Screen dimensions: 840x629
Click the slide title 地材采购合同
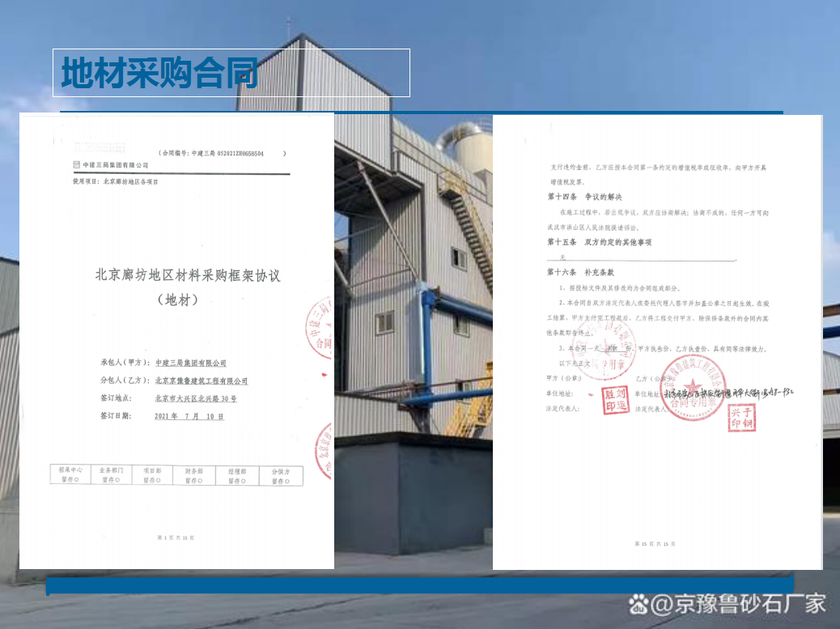[x=159, y=73]
